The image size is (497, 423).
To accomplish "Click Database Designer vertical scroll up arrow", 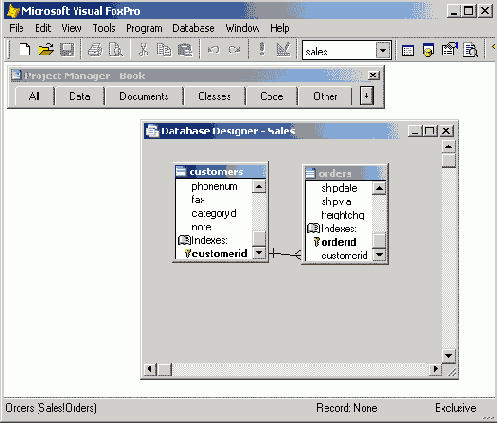I will click(x=449, y=146).
